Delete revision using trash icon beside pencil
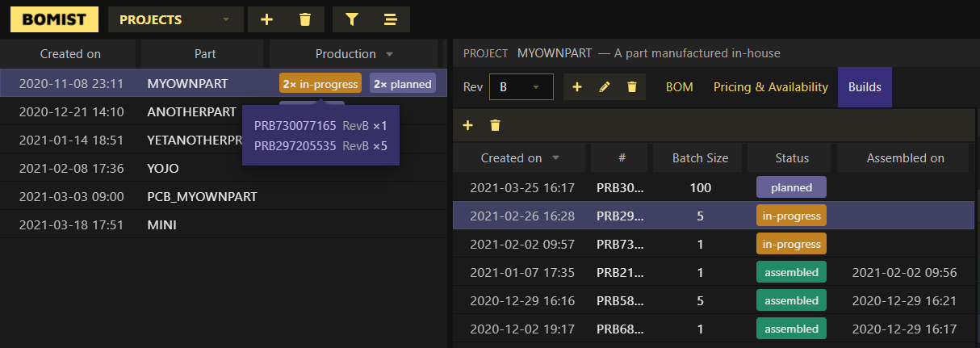 (632, 87)
